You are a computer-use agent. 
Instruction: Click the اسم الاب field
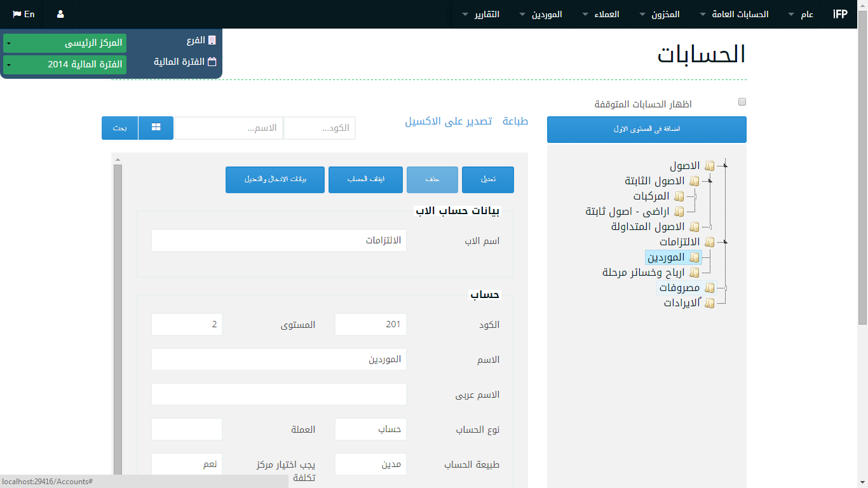pyautogui.click(x=279, y=240)
